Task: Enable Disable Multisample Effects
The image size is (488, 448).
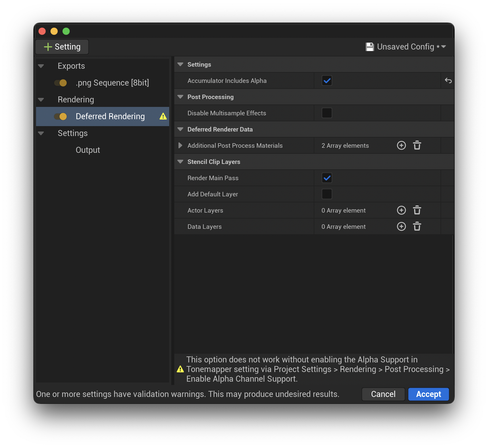Action: click(x=327, y=113)
